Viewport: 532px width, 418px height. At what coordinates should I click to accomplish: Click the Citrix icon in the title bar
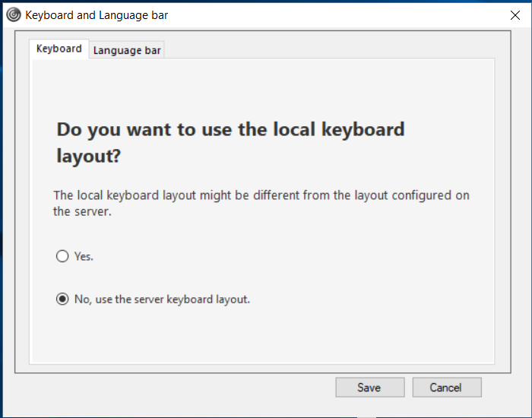point(13,14)
